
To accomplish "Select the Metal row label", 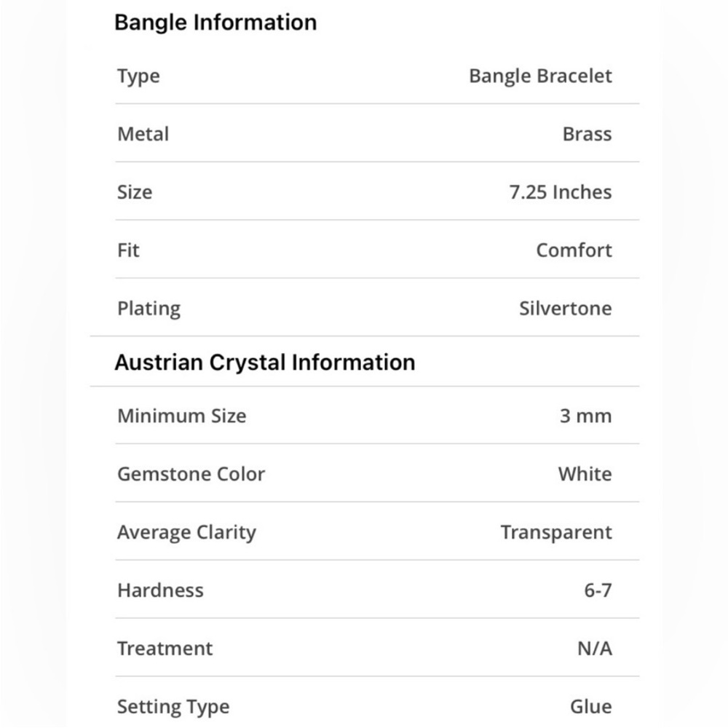I will [x=143, y=134].
